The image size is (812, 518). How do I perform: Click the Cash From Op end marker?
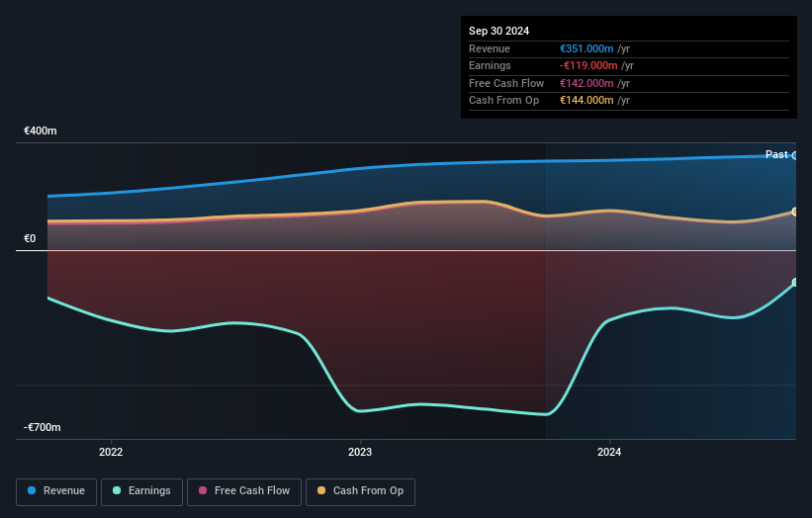[795, 212]
